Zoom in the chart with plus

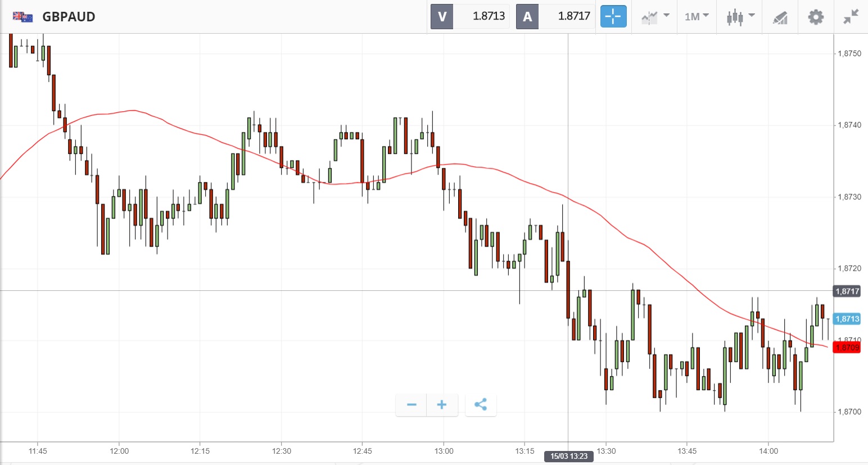(x=442, y=404)
